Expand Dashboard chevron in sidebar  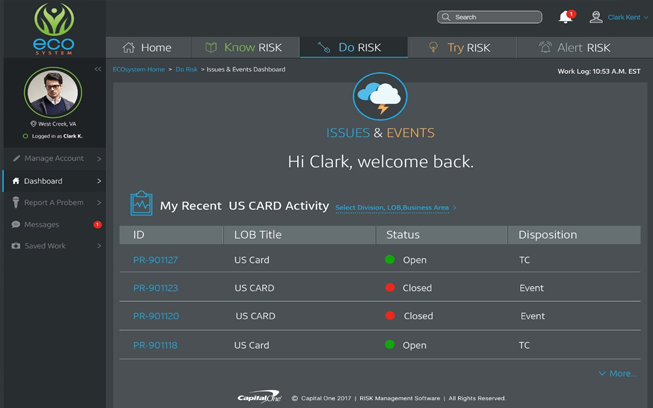click(x=99, y=181)
